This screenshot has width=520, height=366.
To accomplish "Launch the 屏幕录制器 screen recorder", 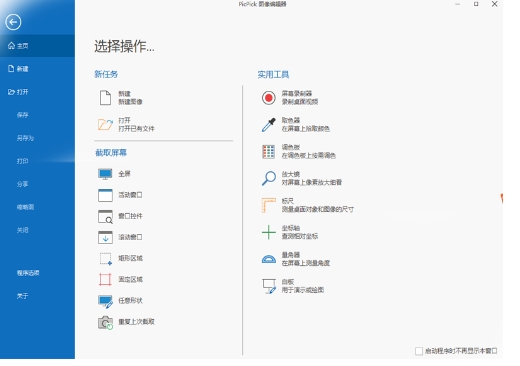I will 289,98.
